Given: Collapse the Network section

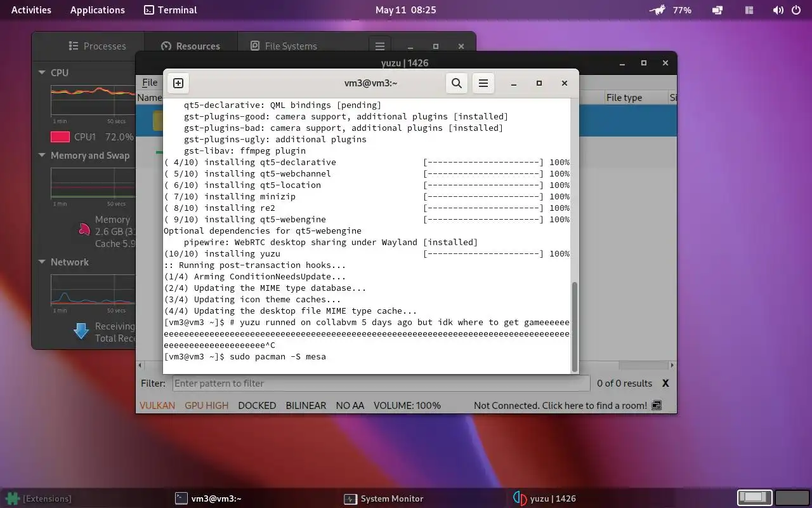Looking at the screenshot, I should [x=42, y=262].
